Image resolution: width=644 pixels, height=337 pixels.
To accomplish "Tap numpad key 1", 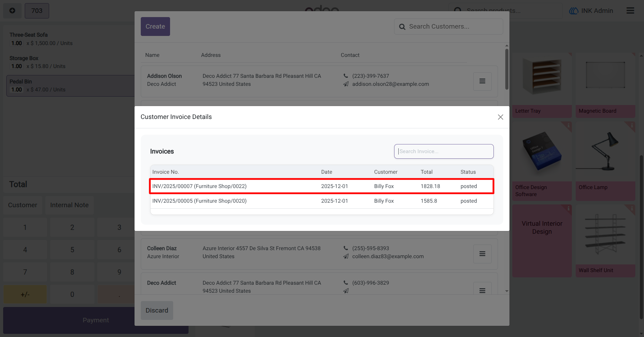I will (x=25, y=227).
